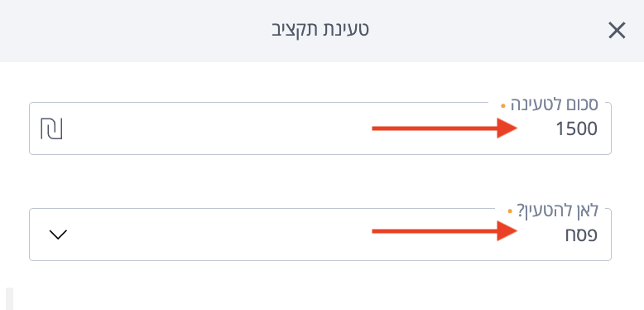The image size is (644, 310).
Task: Click the red arrow pointing at 1500
Action: click(x=445, y=128)
